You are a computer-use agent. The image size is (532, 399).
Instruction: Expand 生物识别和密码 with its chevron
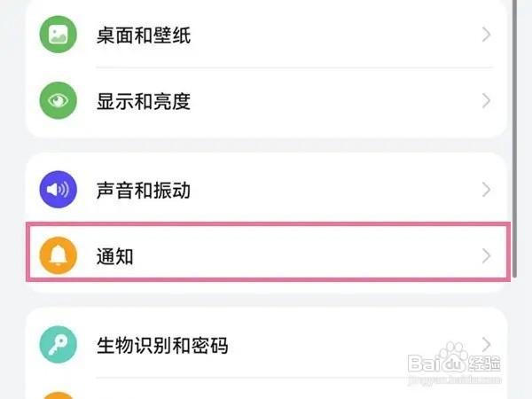[x=486, y=343]
